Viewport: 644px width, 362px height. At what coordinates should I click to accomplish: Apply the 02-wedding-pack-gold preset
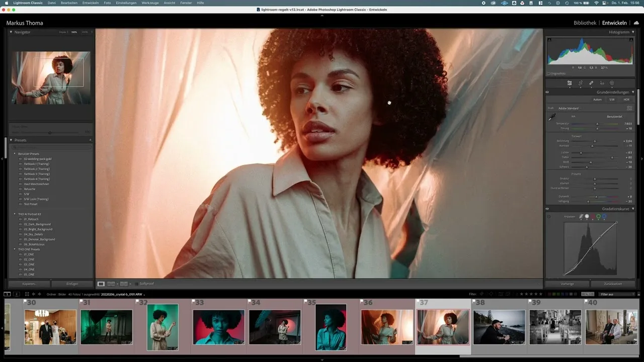pos(38,159)
